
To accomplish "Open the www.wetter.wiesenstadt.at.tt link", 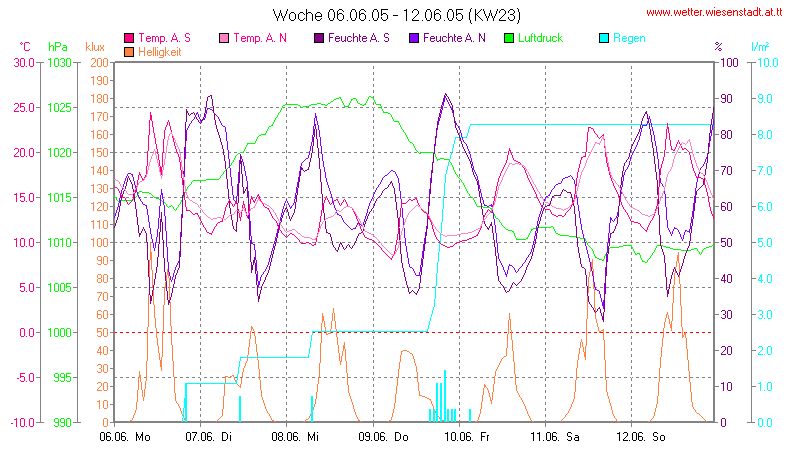I will pos(714,13).
